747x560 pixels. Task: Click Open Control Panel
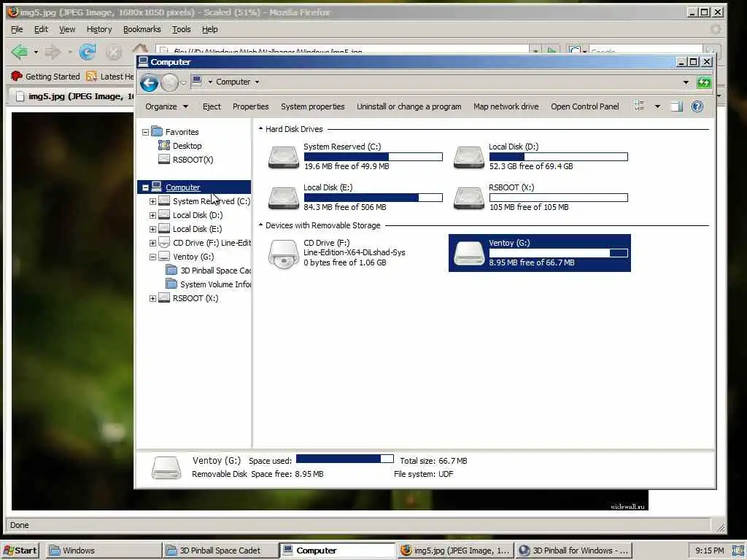[585, 106]
